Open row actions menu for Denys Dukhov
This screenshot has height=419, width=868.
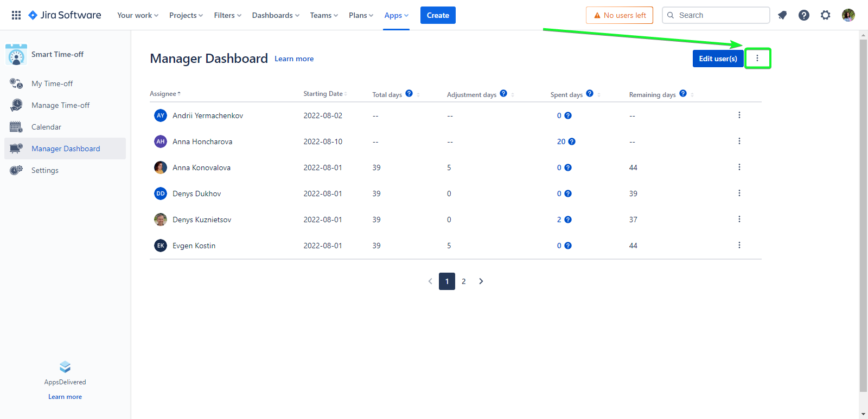click(739, 194)
